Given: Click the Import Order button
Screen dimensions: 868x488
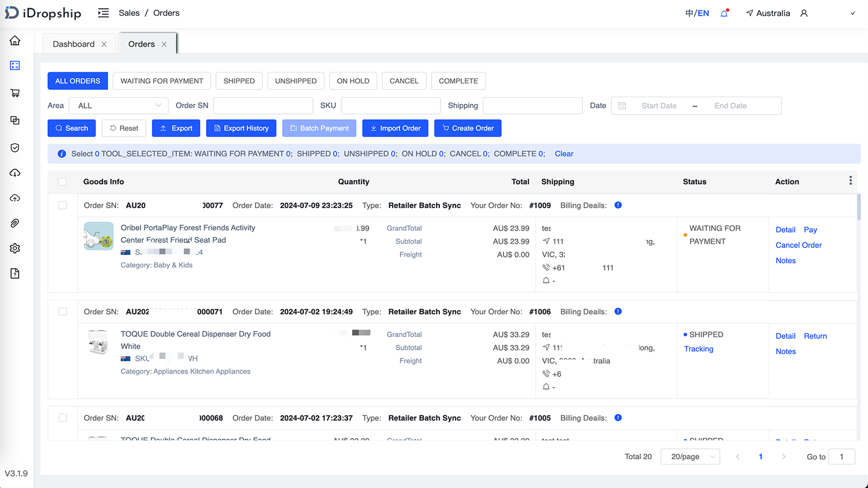Looking at the screenshot, I should point(395,128).
